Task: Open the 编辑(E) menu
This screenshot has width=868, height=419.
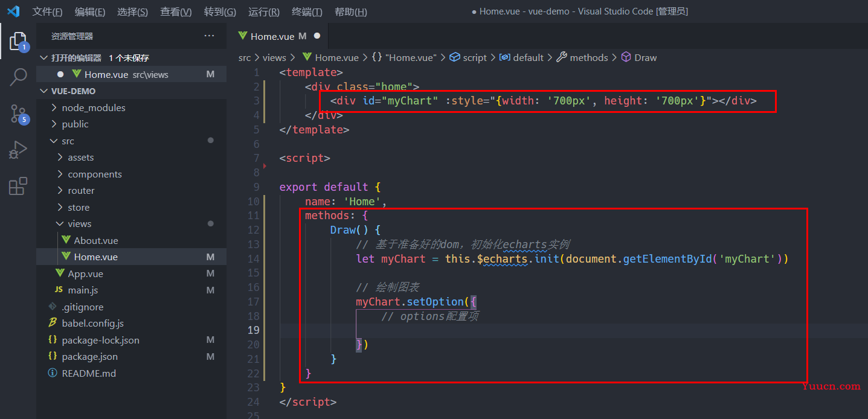Action: 89,12
